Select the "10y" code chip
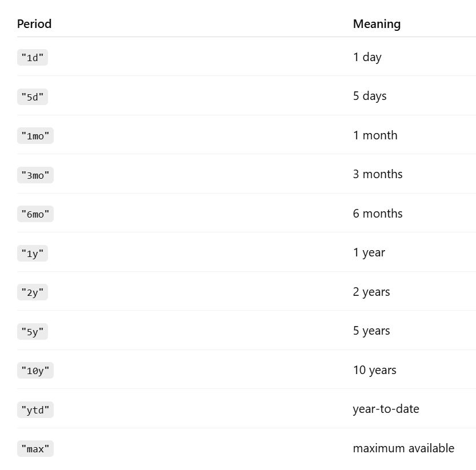 point(35,371)
